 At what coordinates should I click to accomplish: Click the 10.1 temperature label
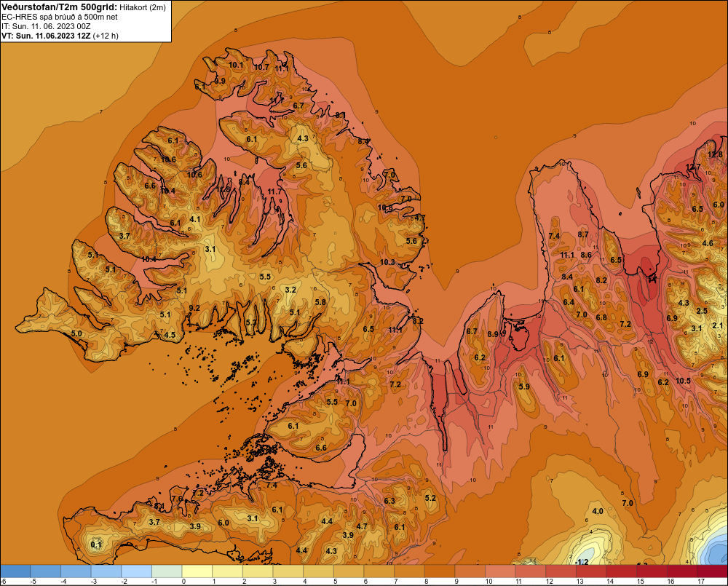236,65
